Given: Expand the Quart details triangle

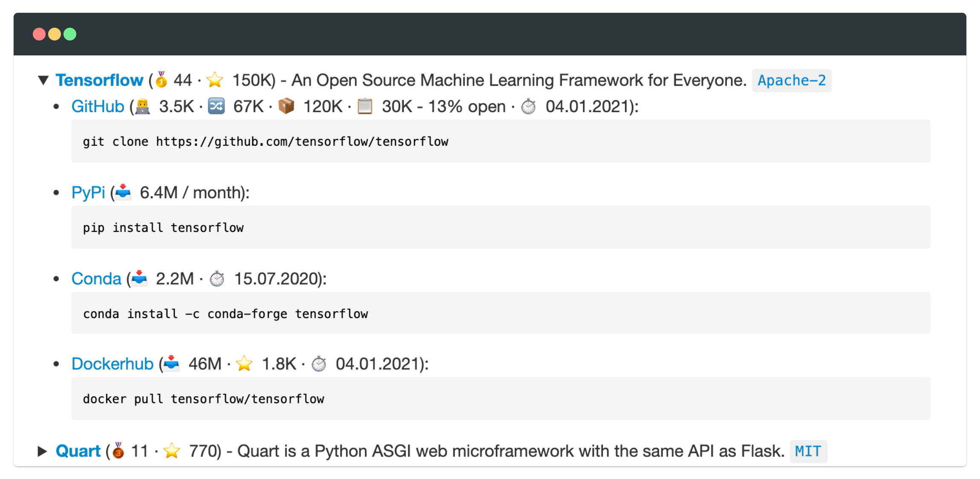Looking at the screenshot, I should pos(42,451).
